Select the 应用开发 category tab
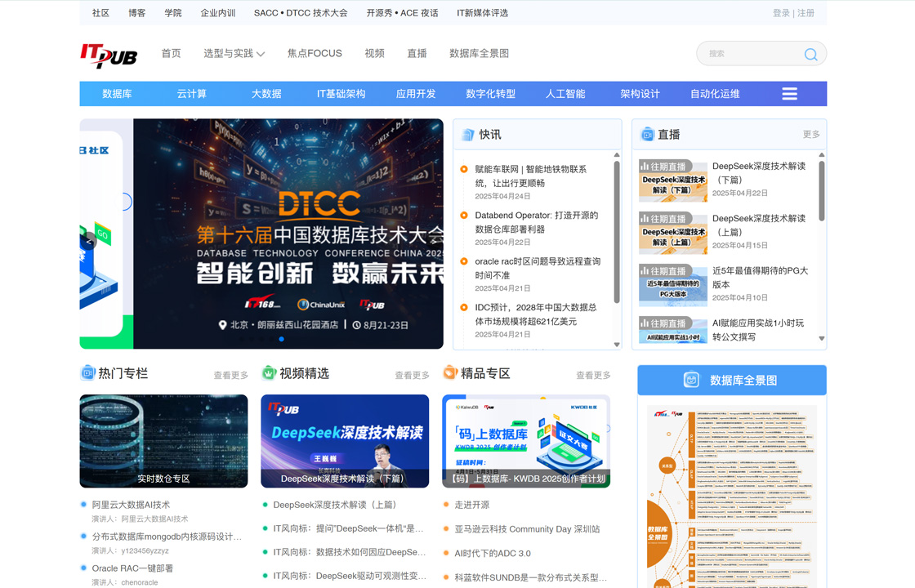 coord(416,94)
